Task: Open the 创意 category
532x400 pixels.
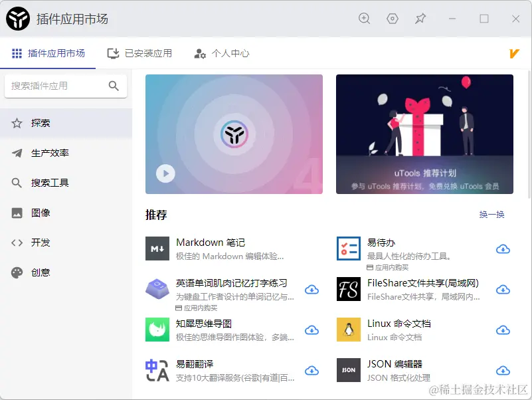Action: pos(66,272)
